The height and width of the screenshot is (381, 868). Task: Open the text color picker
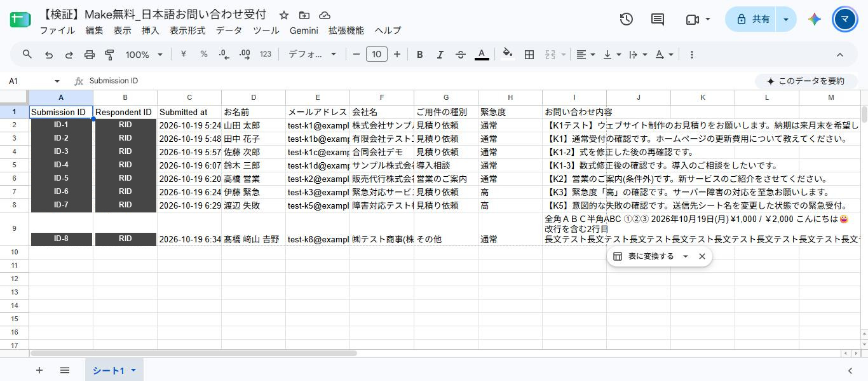coord(482,55)
